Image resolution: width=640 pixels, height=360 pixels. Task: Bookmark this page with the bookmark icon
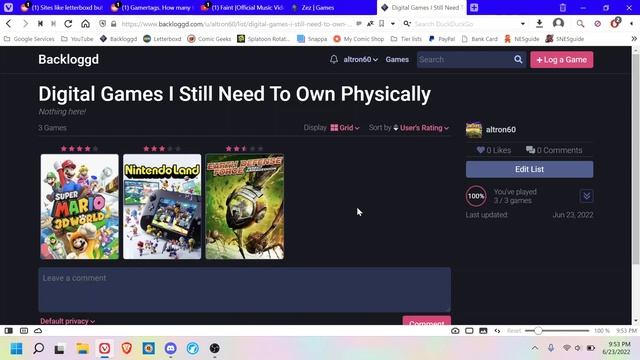click(x=382, y=24)
